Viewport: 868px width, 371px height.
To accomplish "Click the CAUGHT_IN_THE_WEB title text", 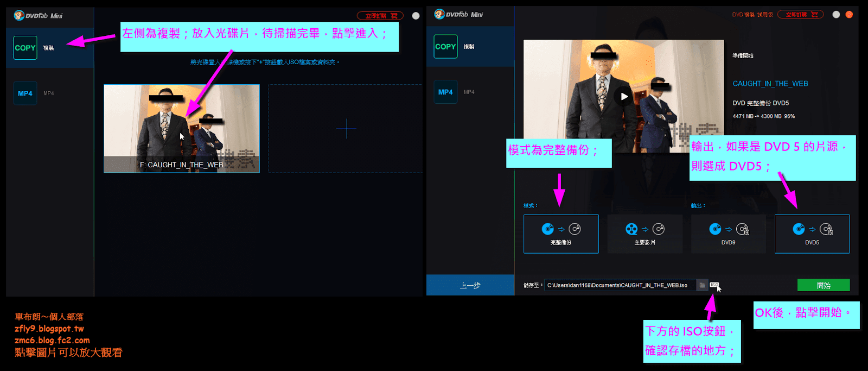I will [x=770, y=84].
